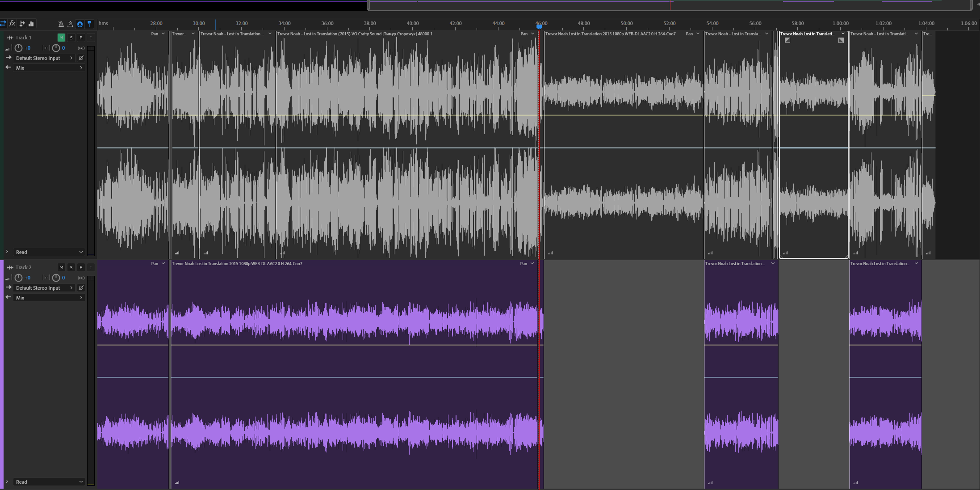This screenshot has width=980, height=490.
Task: Show the Sends view in the toolbar
Action: 22,24
